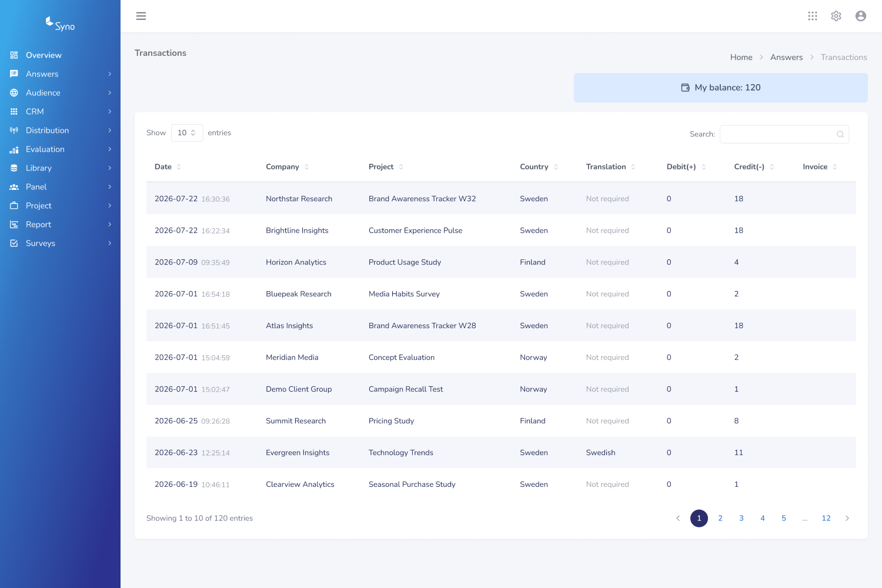Select the Technology Trends project cell
Screen dimensions: 882x588
pyautogui.click(x=401, y=453)
